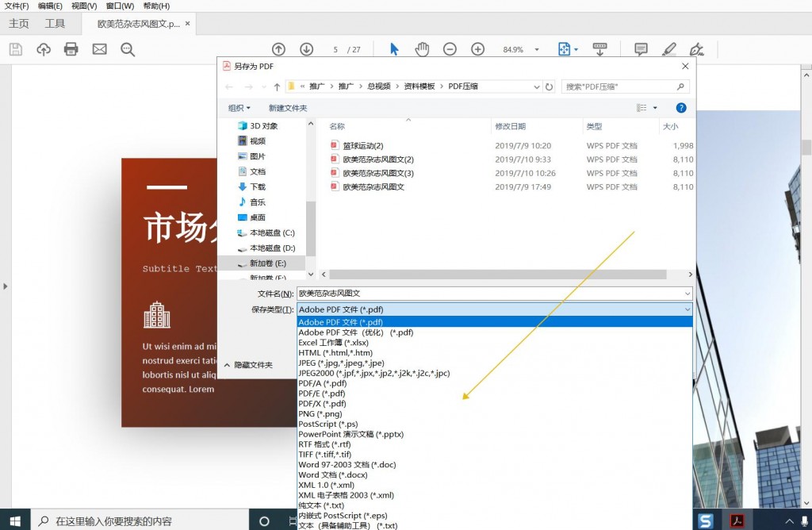
Task: Refresh the folder path in dialog
Action: pyautogui.click(x=549, y=86)
